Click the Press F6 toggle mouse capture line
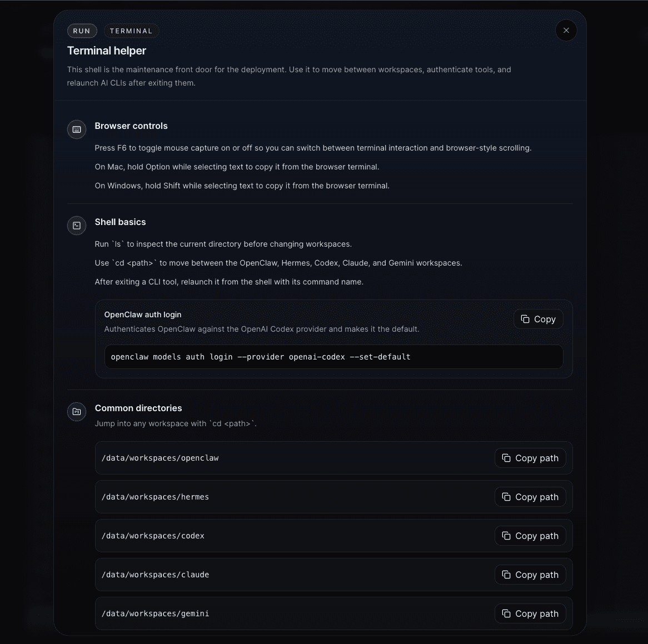This screenshot has width=648, height=644. [x=313, y=148]
